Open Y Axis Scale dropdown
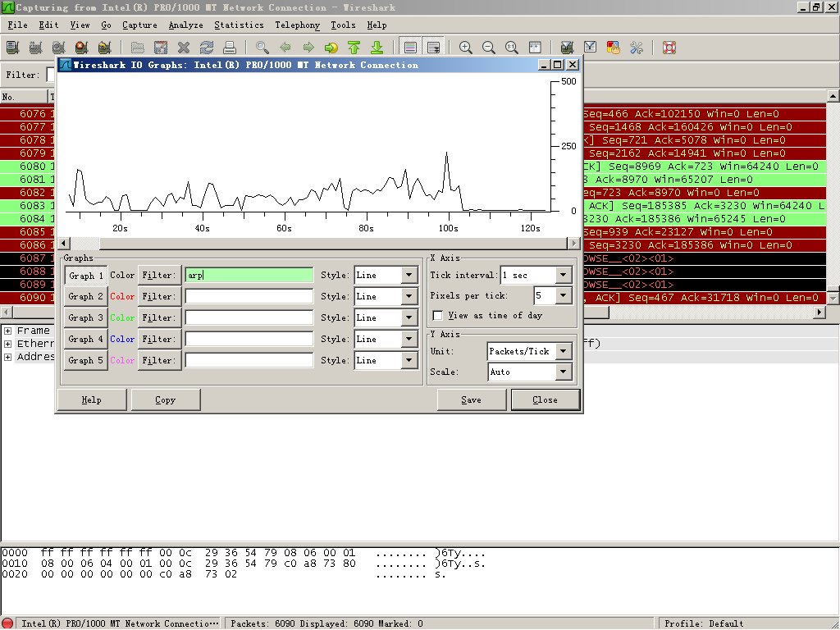The height and width of the screenshot is (630, 840). coord(563,372)
